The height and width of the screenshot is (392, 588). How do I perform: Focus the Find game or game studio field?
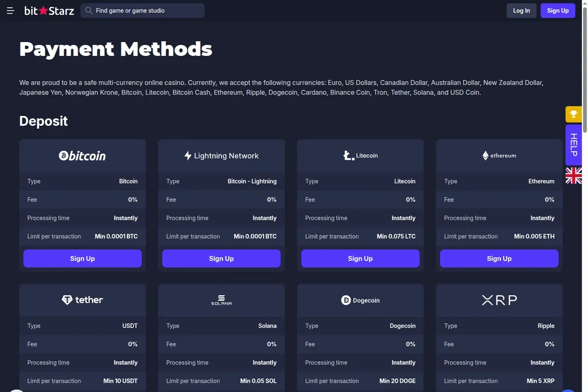143,11
